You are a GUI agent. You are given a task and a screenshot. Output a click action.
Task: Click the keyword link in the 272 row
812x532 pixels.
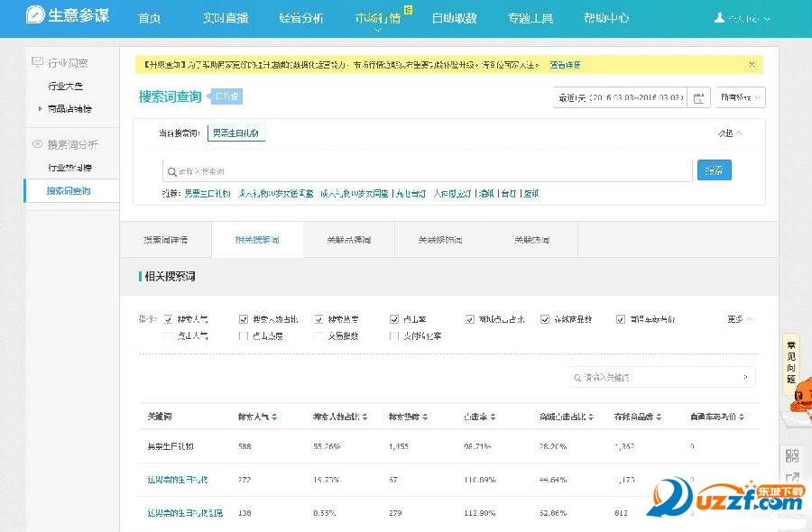[x=178, y=480]
